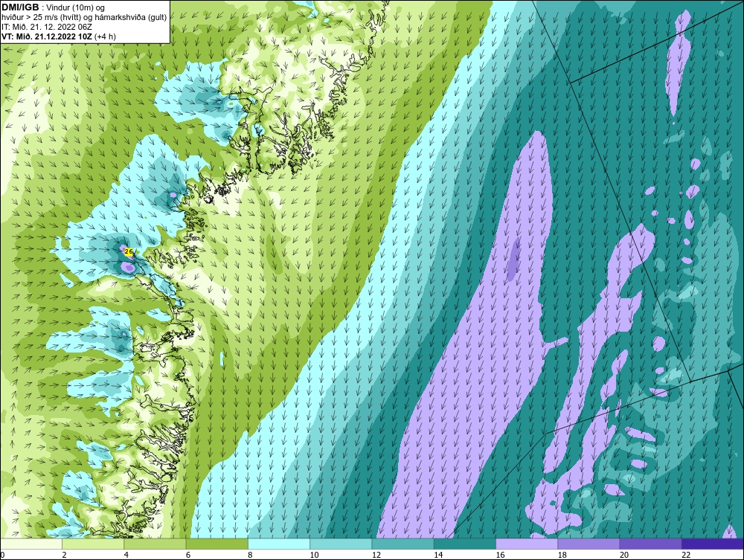Click the legend label '20'

[x=624, y=555]
